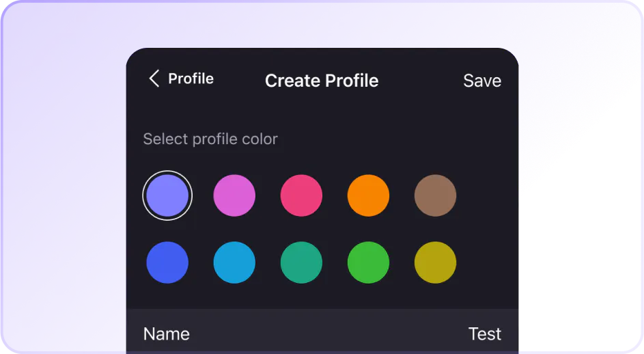Pick the bright green color swatch

coord(368,262)
